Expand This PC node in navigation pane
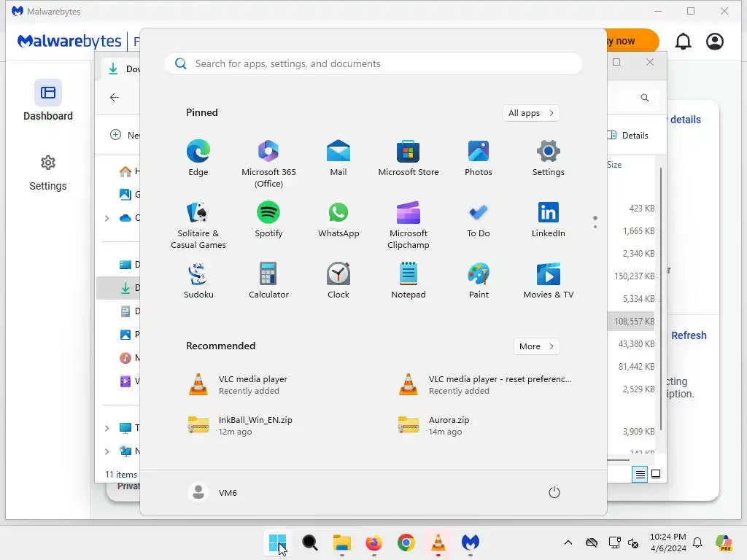Viewport: 747px width, 560px height. [x=107, y=428]
